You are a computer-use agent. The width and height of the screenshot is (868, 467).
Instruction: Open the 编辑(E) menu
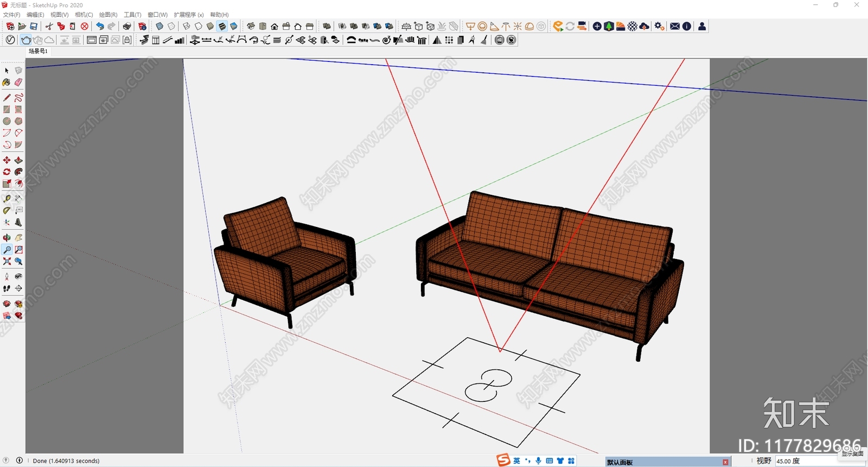(x=35, y=15)
